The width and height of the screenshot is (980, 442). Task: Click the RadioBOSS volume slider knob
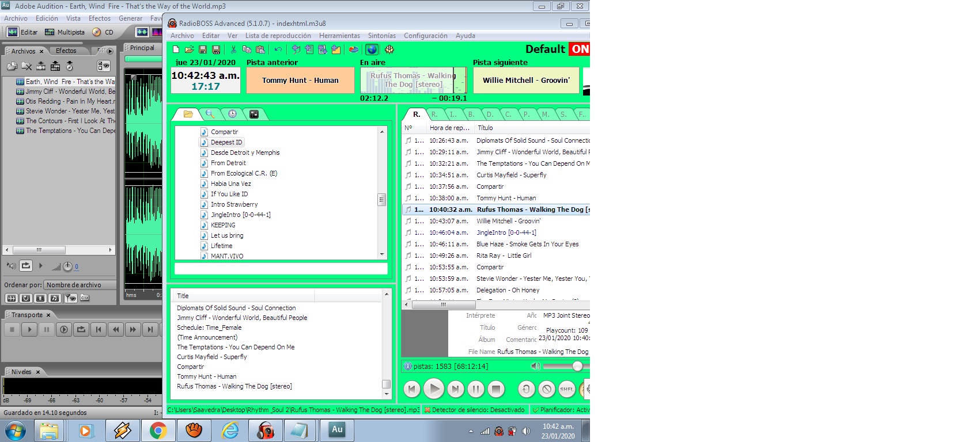pos(577,366)
